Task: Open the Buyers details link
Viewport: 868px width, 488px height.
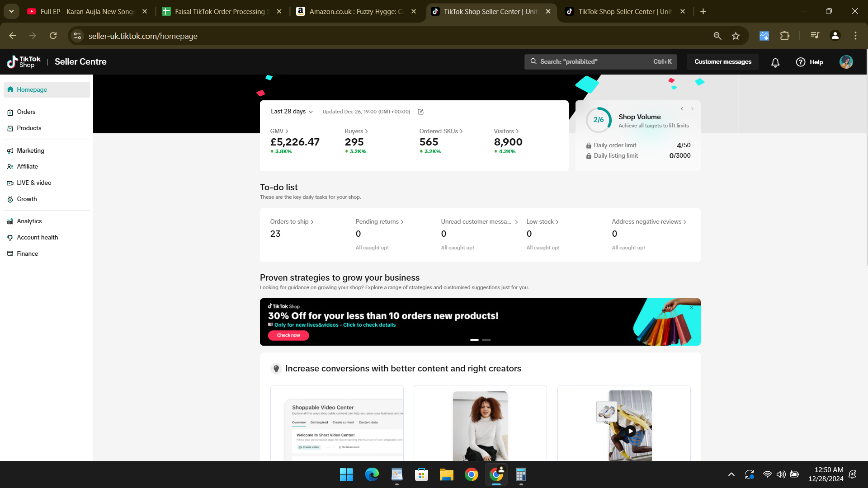Action: pos(356,131)
